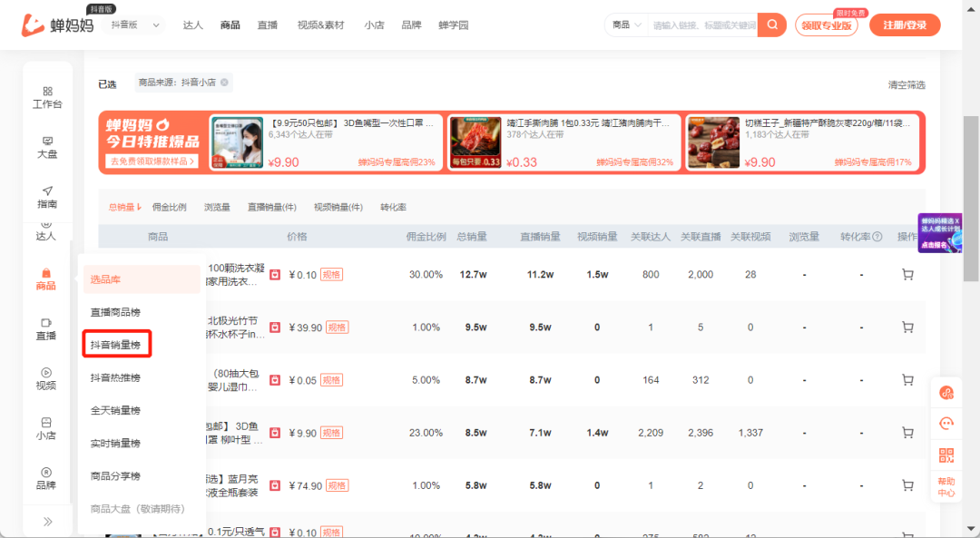Switch sorting to the 视频销量(件) tab
The image size is (980, 538).
(x=338, y=208)
